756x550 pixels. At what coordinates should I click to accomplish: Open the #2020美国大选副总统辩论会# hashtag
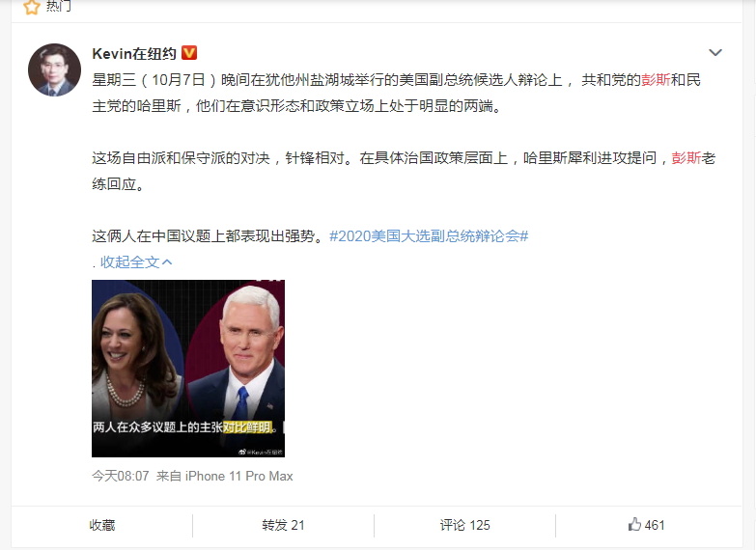click(x=429, y=235)
